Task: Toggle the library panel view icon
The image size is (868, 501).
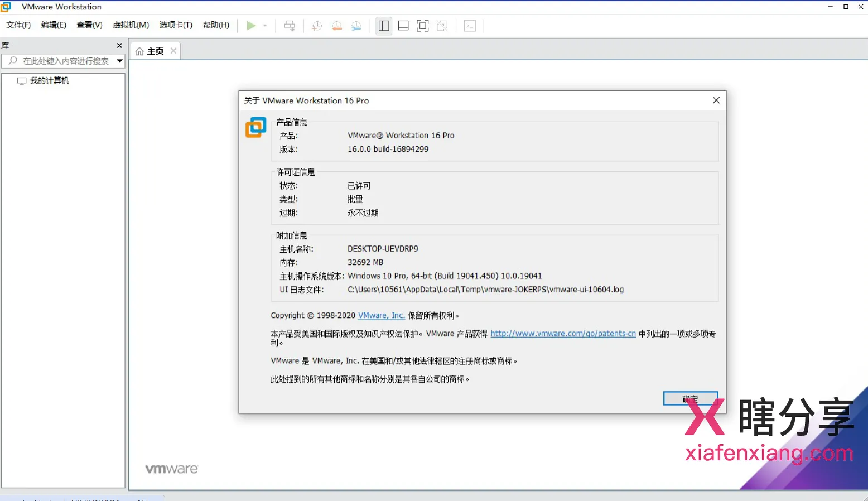Action: [383, 26]
